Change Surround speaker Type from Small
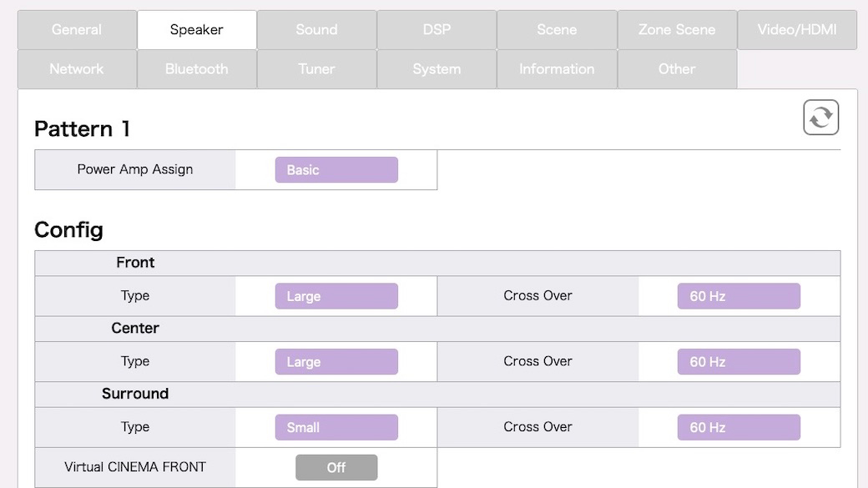 click(x=336, y=427)
